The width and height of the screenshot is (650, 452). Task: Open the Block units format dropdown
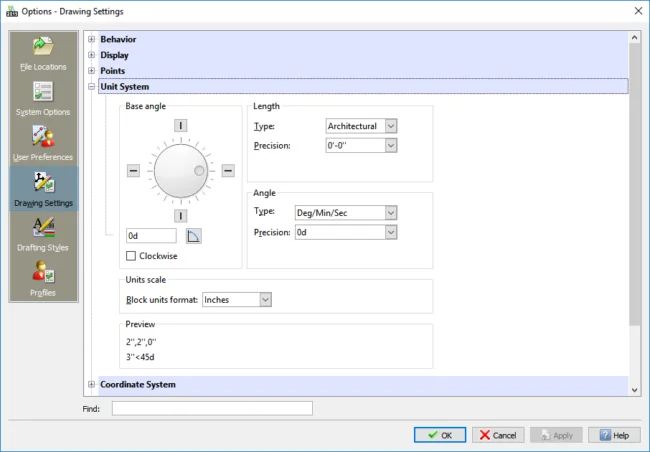tap(265, 299)
